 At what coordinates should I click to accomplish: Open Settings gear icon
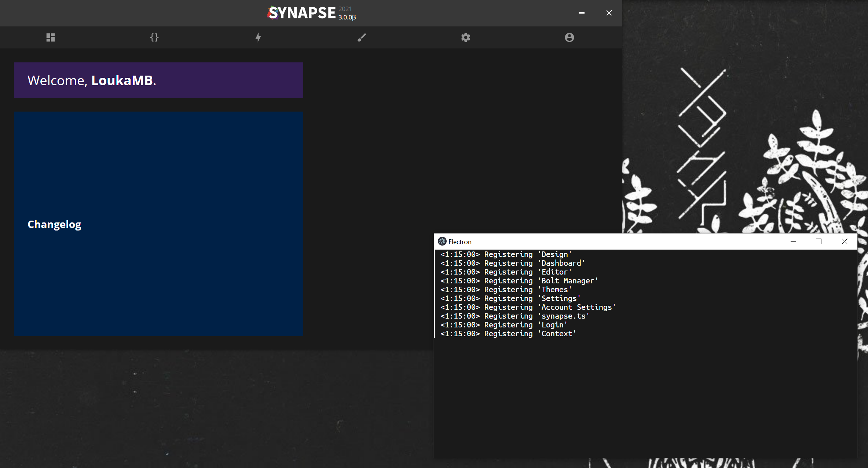[466, 37]
